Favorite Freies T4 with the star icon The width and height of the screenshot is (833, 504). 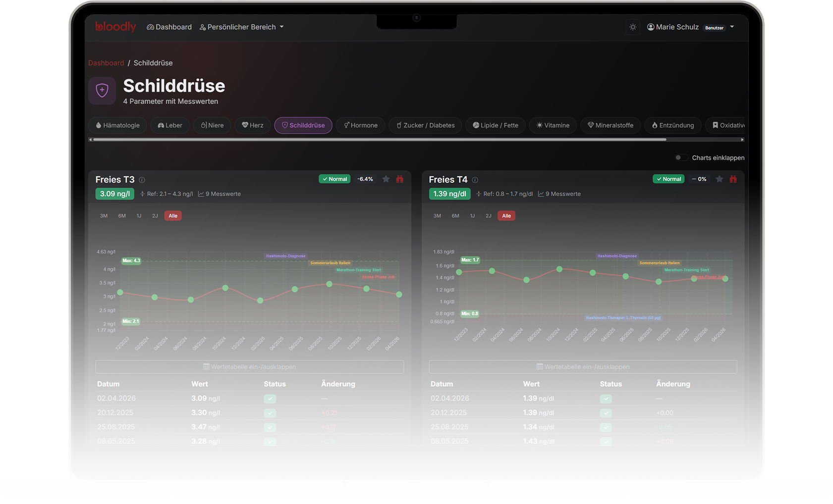[x=720, y=179]
